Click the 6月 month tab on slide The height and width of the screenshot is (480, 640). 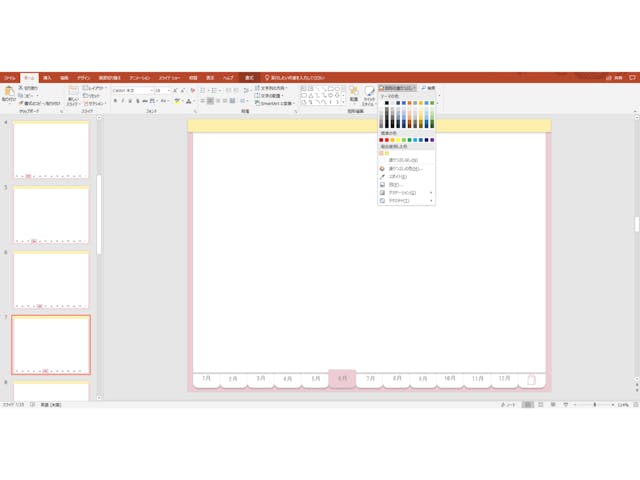click(342, 379)
